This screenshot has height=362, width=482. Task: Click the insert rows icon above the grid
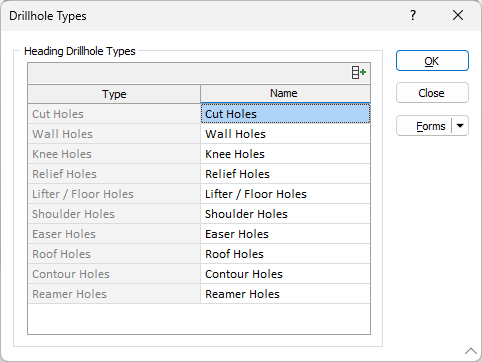pos(359,72)
